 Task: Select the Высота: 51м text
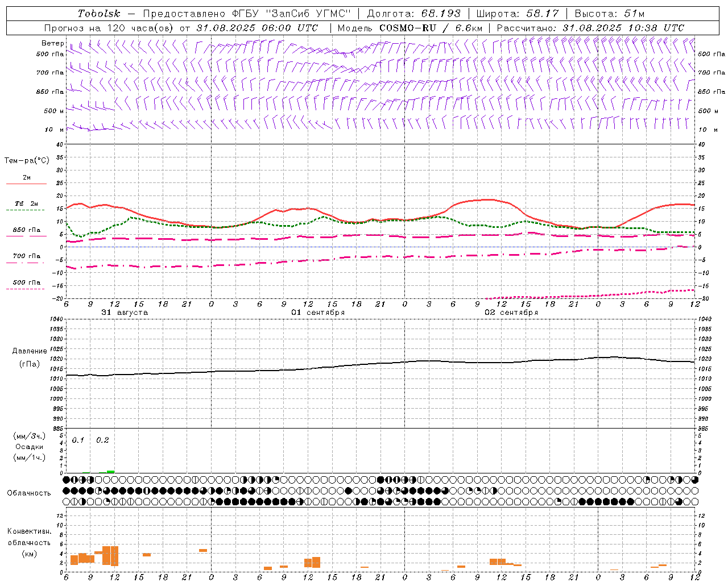(x=610, y=14)
